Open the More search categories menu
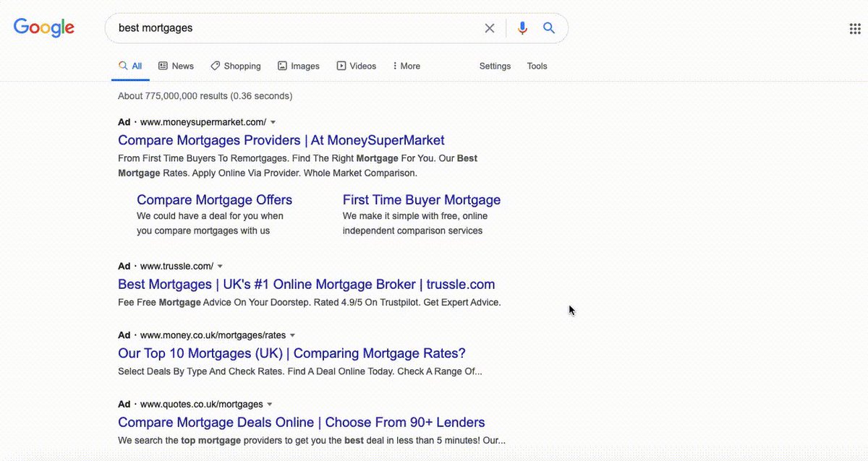 point(406,66)
